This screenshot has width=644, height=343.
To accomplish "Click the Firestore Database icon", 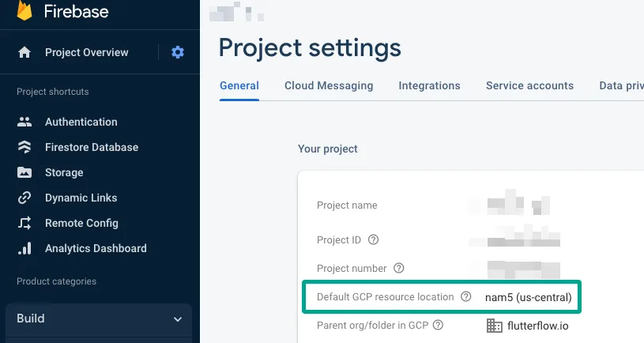I will tap(24, 147).
